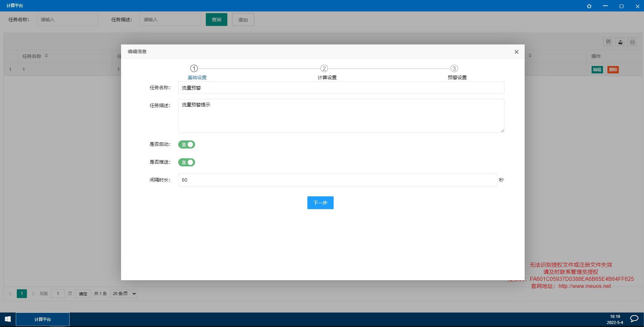The image size is (644, 327).
Task: Open the notification center icon
Action: click(x=634, y=319)
